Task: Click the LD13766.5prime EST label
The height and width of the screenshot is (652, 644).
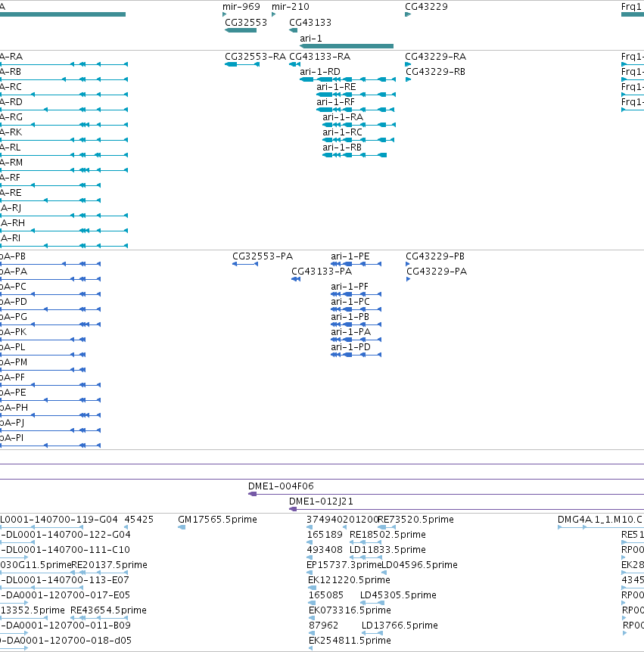Action: pos(400,626)
